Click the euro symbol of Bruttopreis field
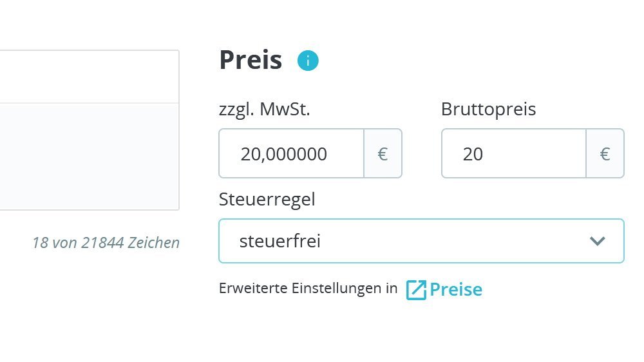Screen dimensions: 644x362 (605, 154)
